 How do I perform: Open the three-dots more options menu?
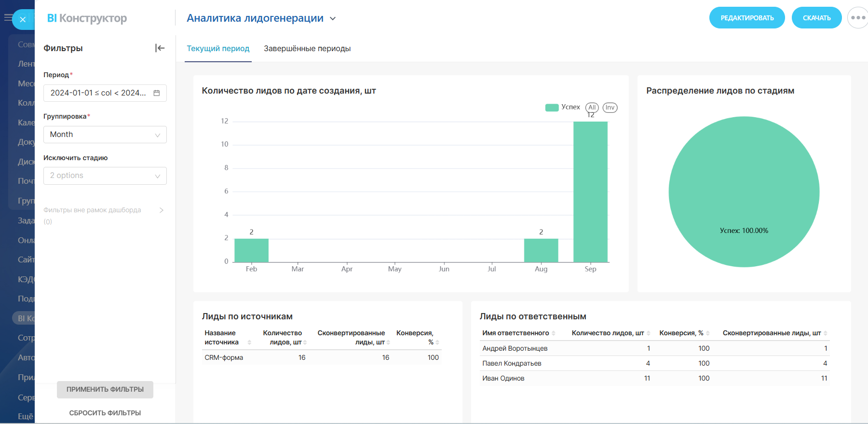coord(857,18)
